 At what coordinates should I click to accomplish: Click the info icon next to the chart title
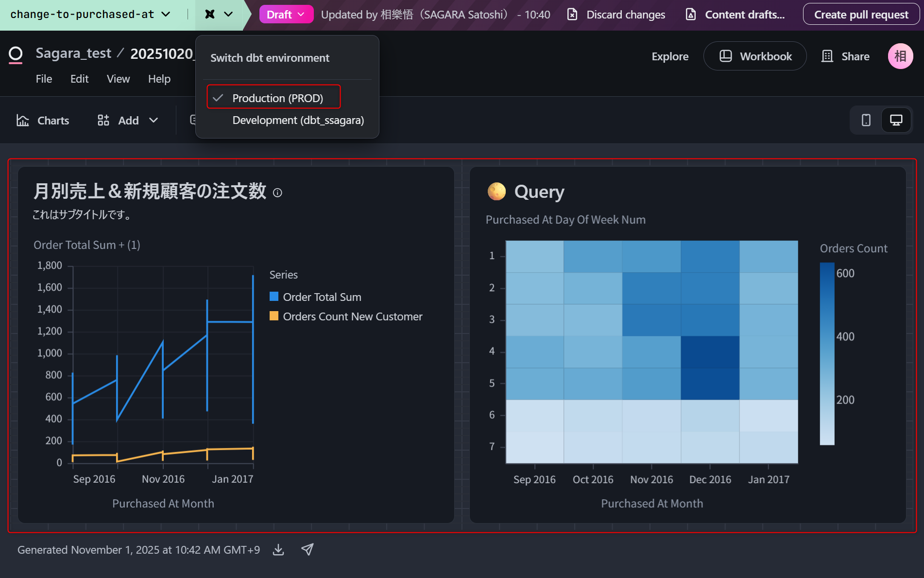[277, 193]
